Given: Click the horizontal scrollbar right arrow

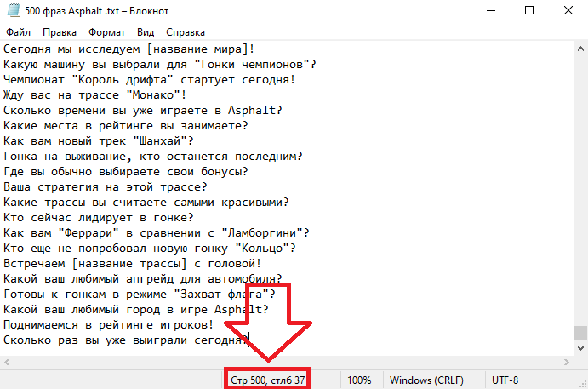Looking at the screenshot, I should tap(566, 362).
